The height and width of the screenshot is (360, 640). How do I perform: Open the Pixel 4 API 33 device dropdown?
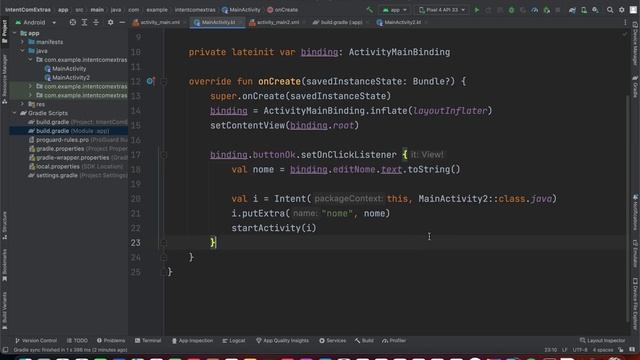pyautogui.click(x=442, y=10)
